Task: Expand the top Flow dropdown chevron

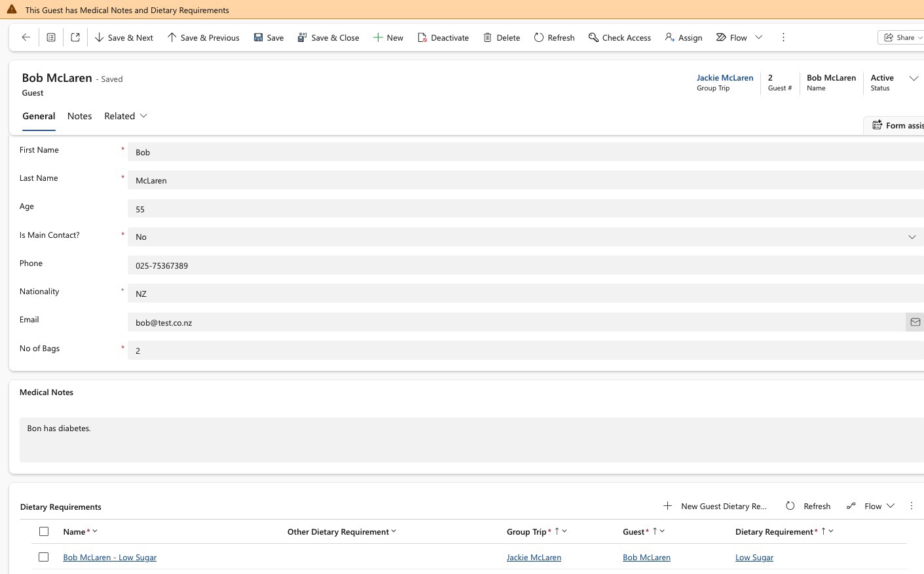Action: pos(759,37)
